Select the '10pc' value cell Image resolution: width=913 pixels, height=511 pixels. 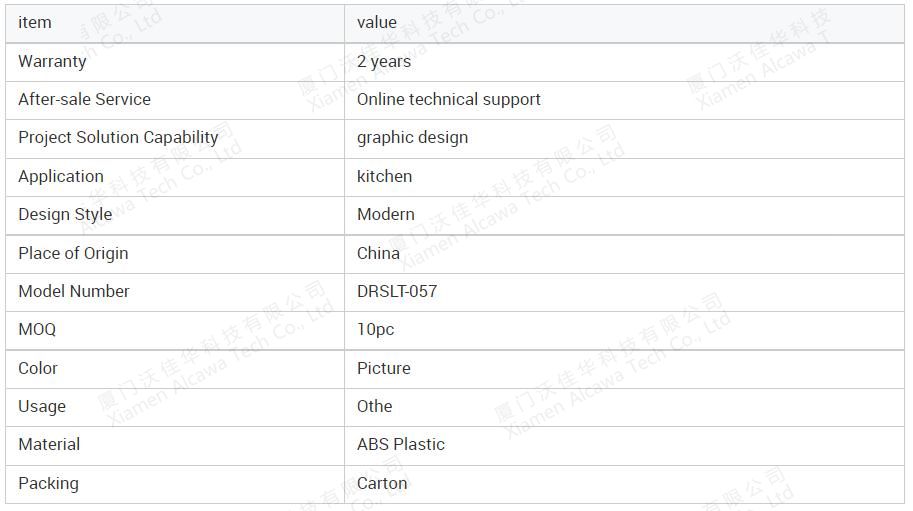(624, 330)
